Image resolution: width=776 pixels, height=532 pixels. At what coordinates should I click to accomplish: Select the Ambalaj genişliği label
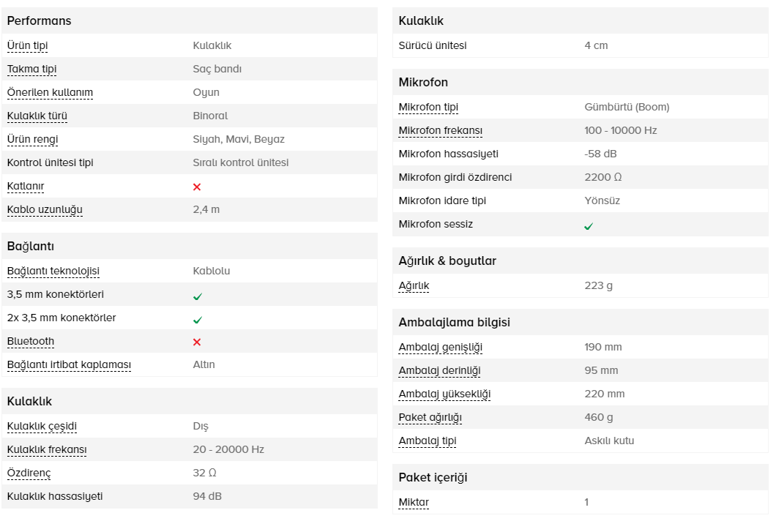point(441,347)
